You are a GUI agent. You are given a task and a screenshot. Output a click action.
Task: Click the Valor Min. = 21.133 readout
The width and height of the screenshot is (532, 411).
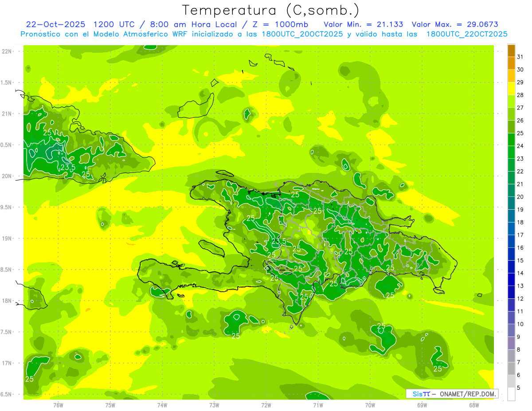(x=363, y=24)
